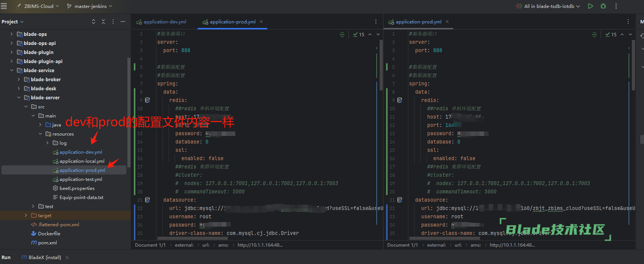
Task: Open master-jenkins branch dropdown
Action: tap(89, 6)
